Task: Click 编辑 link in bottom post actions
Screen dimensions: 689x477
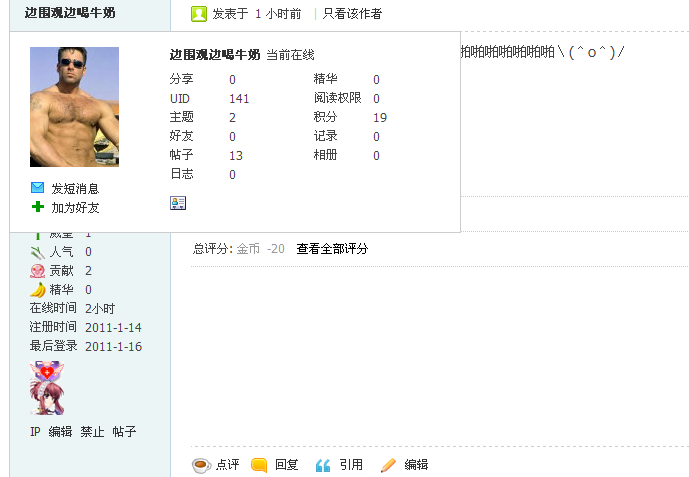Action: click(x=416, y=465)
